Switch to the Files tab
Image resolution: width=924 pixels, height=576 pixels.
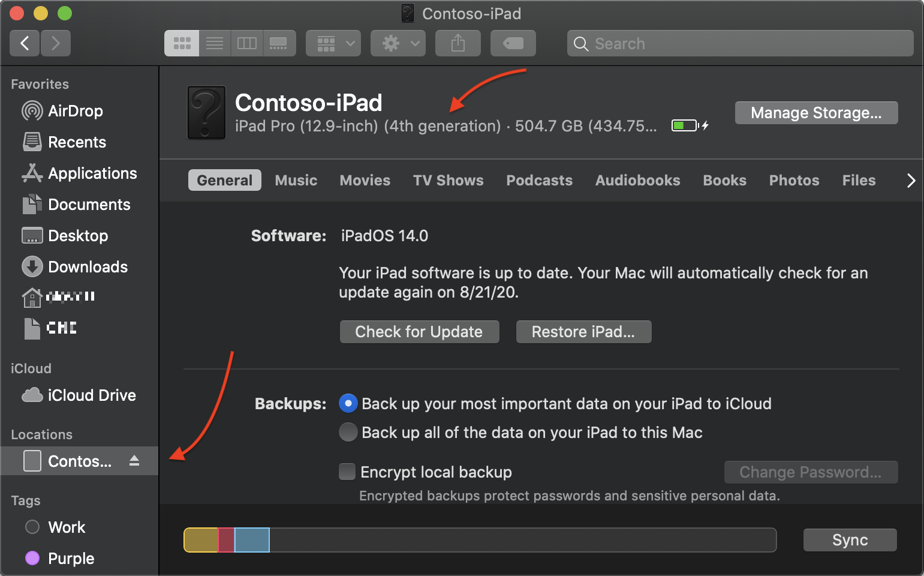point(859,180)
